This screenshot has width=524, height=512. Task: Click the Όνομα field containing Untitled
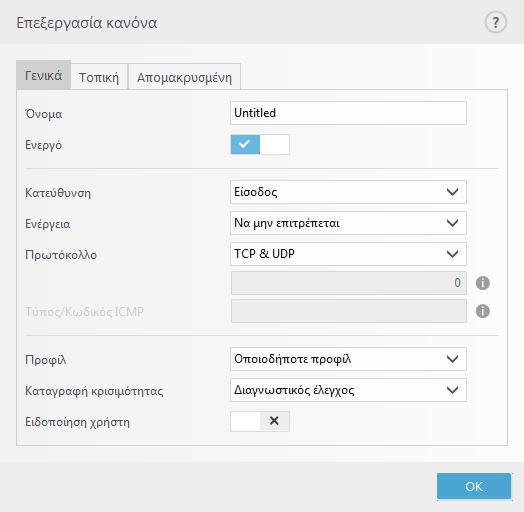tap(348, 113)
